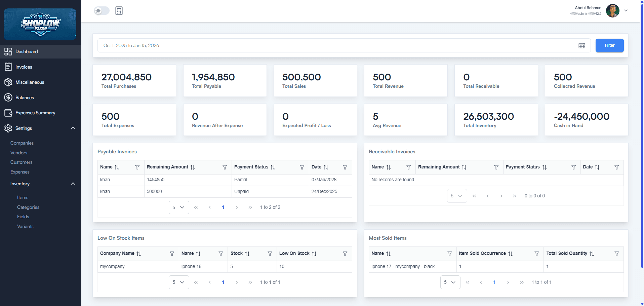Viewport: 644px width, 306px height.
Task: Open the calendar icon beside date range
Action: tap(582, 45)
